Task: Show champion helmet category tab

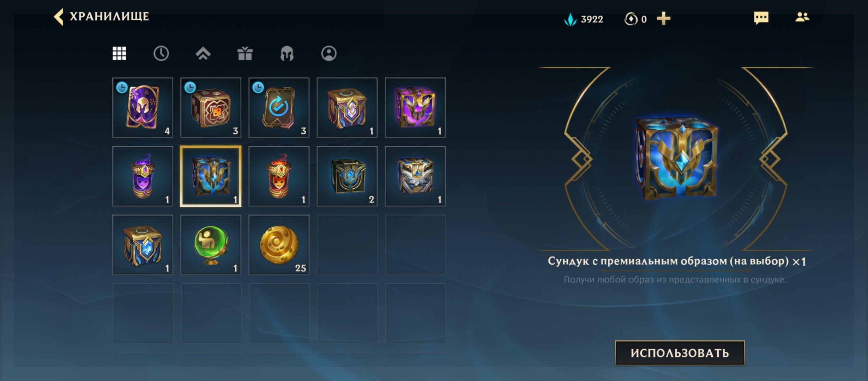Action: coord(287,54)
